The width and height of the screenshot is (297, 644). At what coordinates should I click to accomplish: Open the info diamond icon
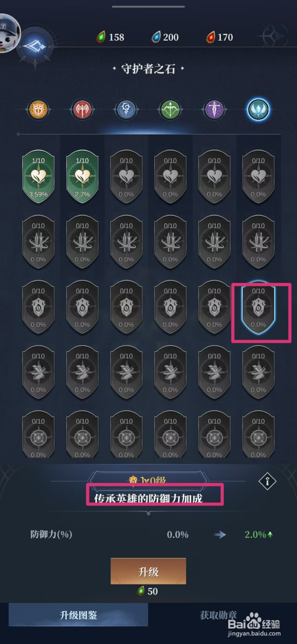pos(267,481)
